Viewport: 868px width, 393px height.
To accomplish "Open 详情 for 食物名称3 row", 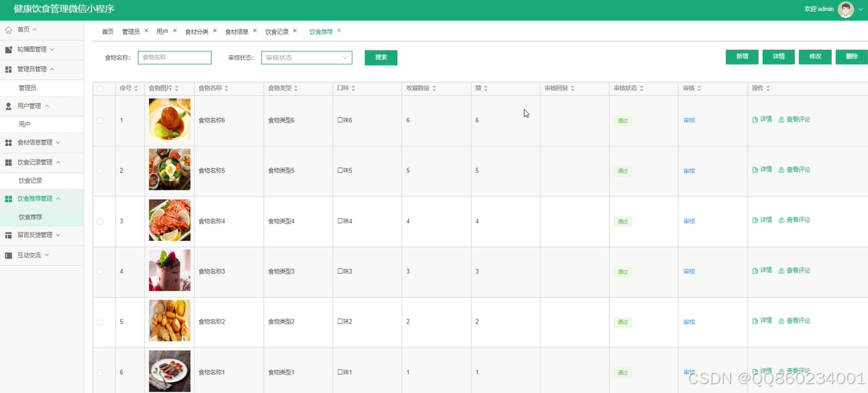I will (762, 270).
